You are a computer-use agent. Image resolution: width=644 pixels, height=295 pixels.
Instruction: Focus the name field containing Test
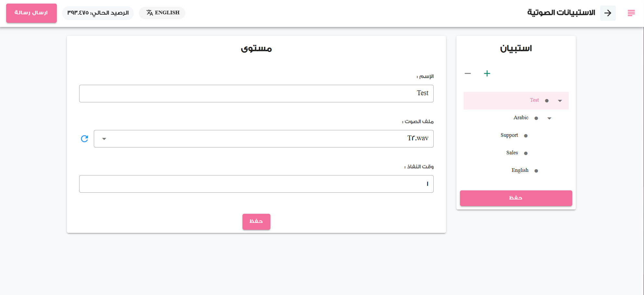point(256,94)
